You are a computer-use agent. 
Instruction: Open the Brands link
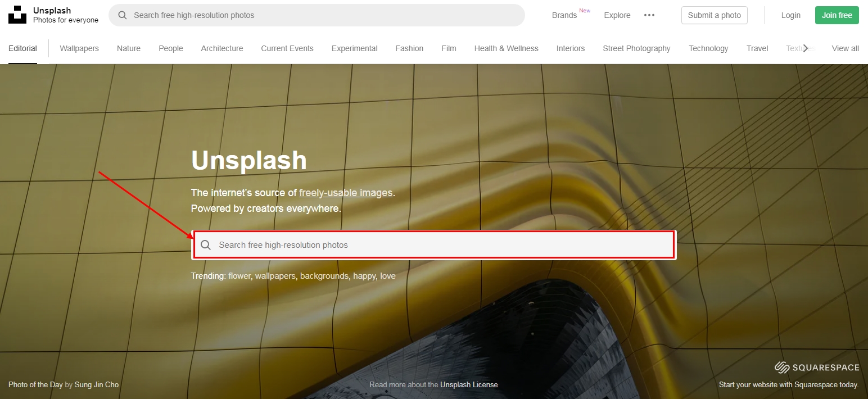564,15
